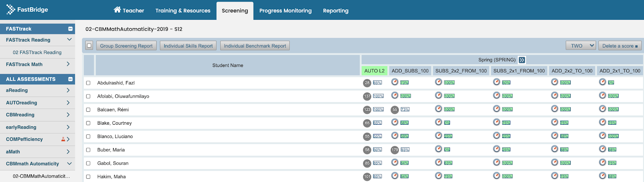This screenshot has height=182, width=644.
Task: Select Balcaen, Rémi row checkbox
Action: pos(88,110)
